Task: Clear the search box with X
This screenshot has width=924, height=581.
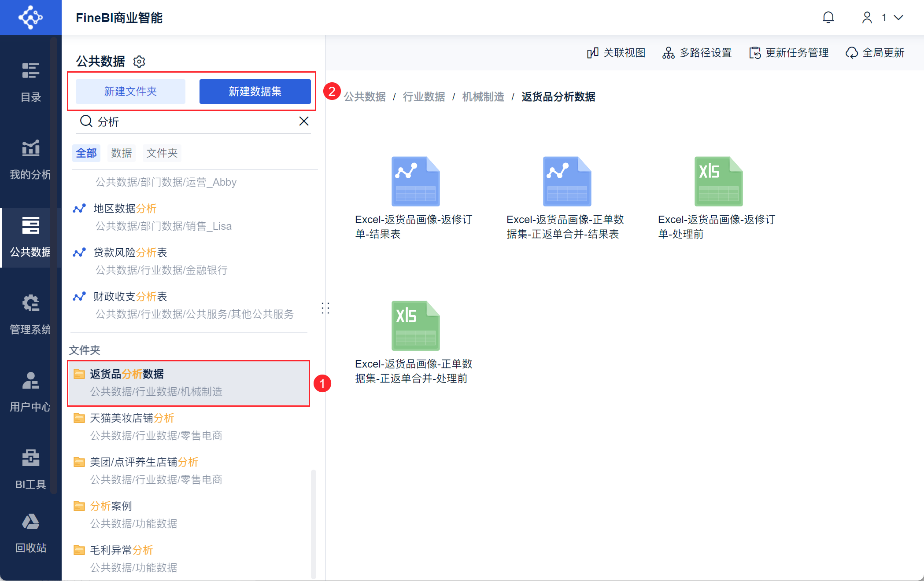Action: tap(304, 121)
